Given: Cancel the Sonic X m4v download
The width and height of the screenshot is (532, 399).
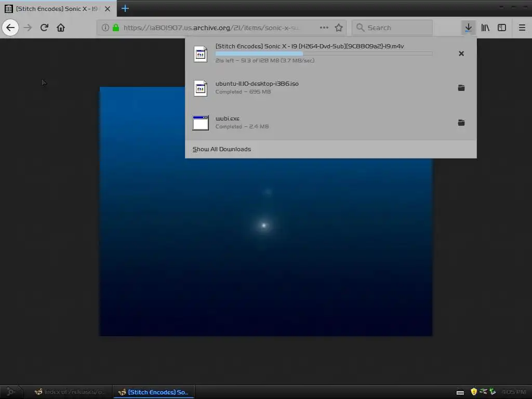Looking at the screenshot, I should pos(461,54).
